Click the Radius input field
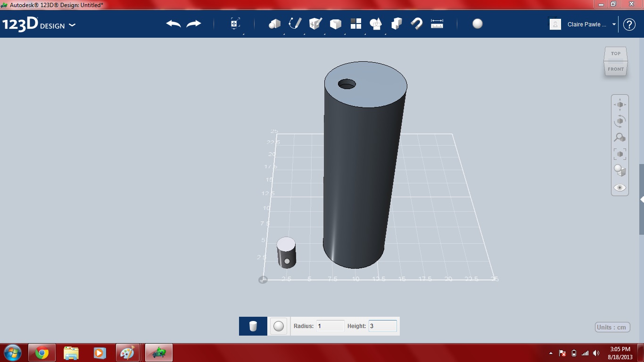This screenshot has width=644, height=362. (330, 326)
